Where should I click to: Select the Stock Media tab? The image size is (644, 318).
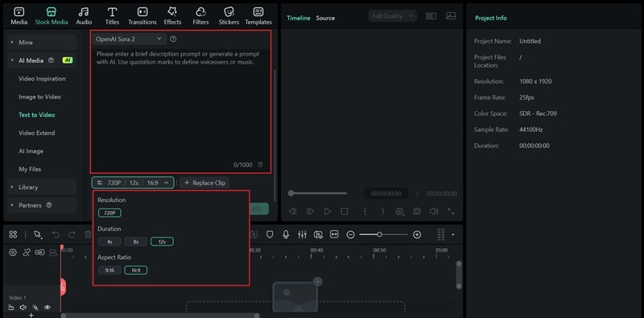[52, 16]
